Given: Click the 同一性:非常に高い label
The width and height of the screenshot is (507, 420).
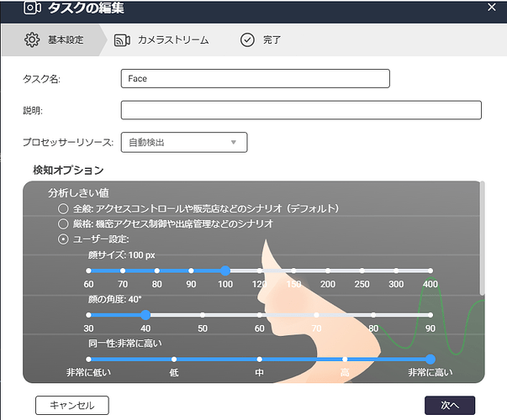Looking at the screenshot, I should pyautogui.click(x=124, y=343).
